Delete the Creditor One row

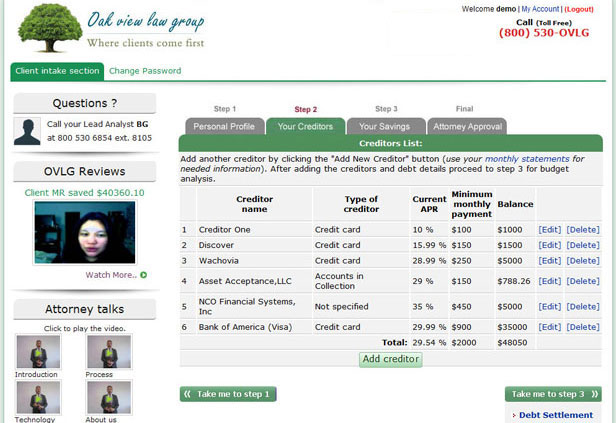pos(583,229)
